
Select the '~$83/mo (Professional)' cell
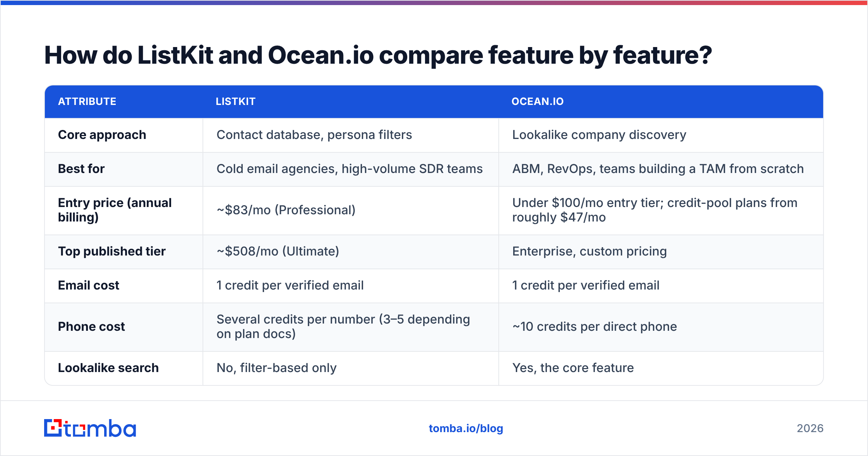(x=286, y=210)
